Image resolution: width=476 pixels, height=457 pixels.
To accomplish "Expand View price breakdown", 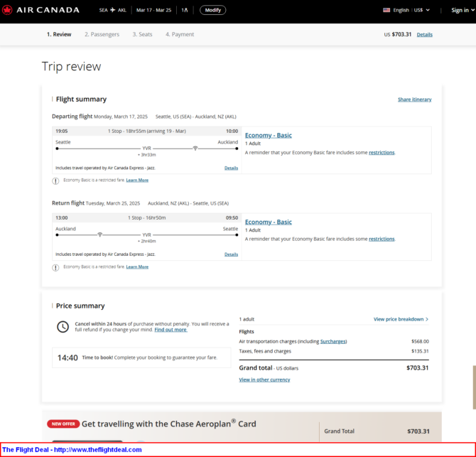I will [x=401, y=319].
